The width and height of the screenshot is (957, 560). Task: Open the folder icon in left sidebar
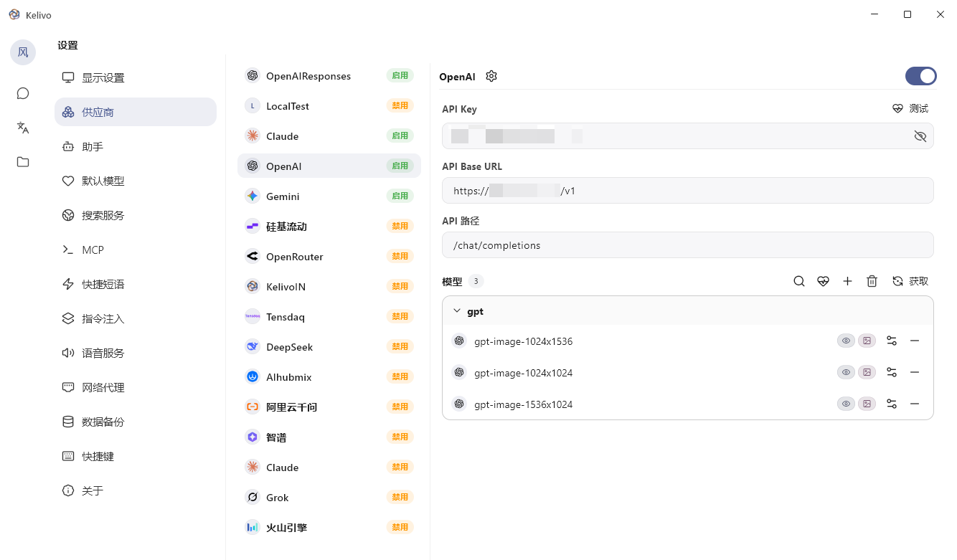tap(23, 162)
